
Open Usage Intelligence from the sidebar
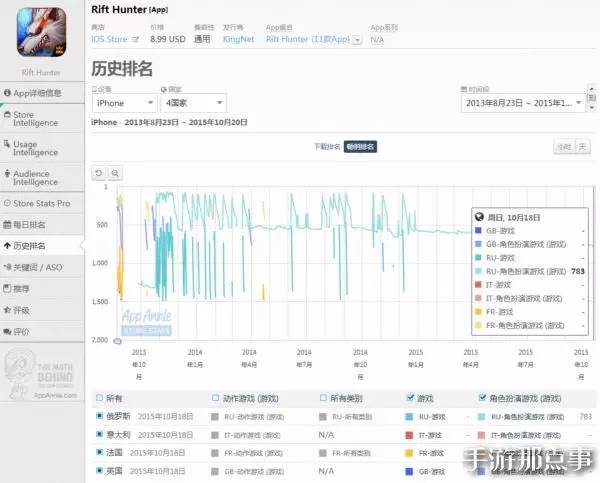coord(42,148)
